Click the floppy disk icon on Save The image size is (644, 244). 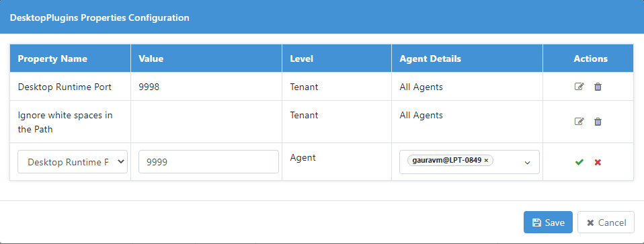click(536, 222)
